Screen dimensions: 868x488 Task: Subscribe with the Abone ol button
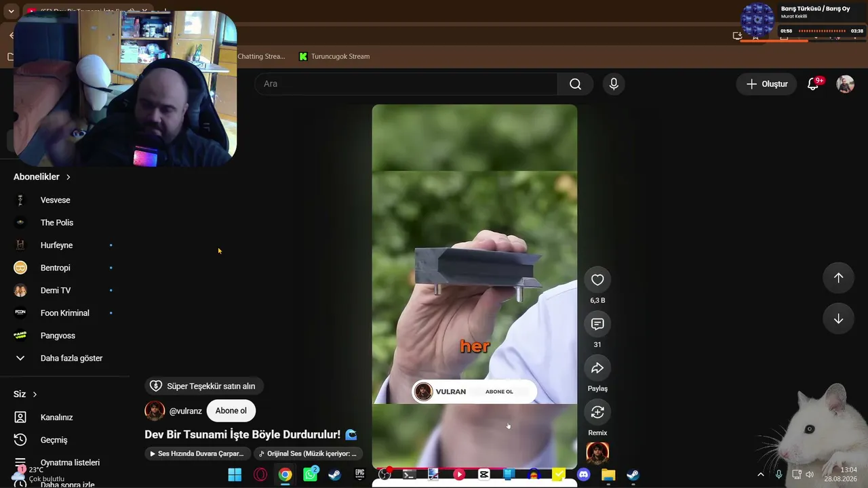(231, 411)
